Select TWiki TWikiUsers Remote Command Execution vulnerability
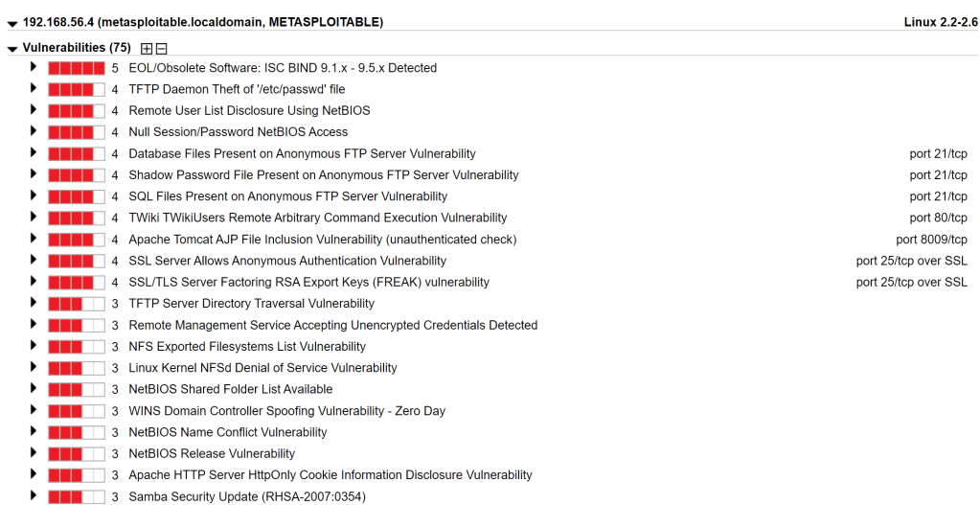 [317, 218]
